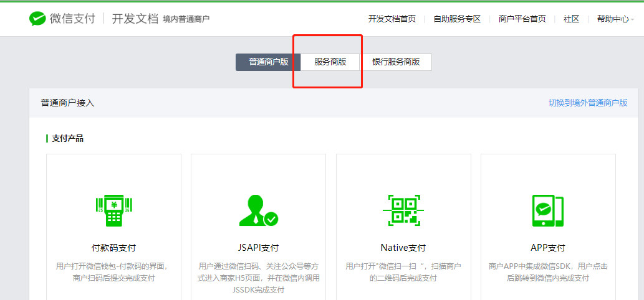Click the Native支付 title
Screen dimensions: 644x300
(x=403, y=248)
